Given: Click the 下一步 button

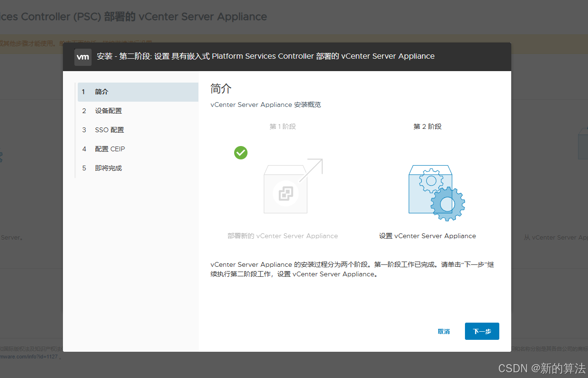Looking at the screenshot, I should point(482,331).
